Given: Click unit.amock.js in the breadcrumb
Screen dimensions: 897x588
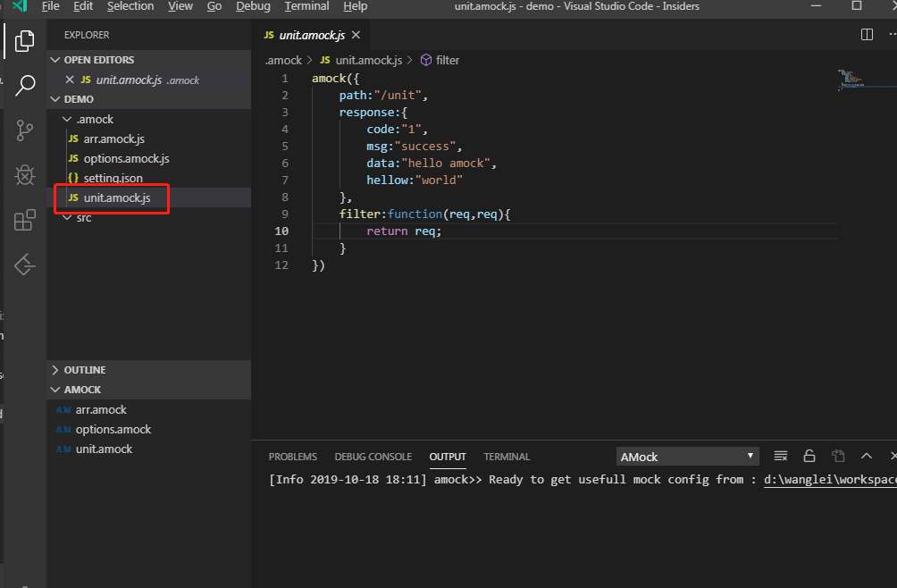Looking at the screenshot, I should (x=368, y=60).
